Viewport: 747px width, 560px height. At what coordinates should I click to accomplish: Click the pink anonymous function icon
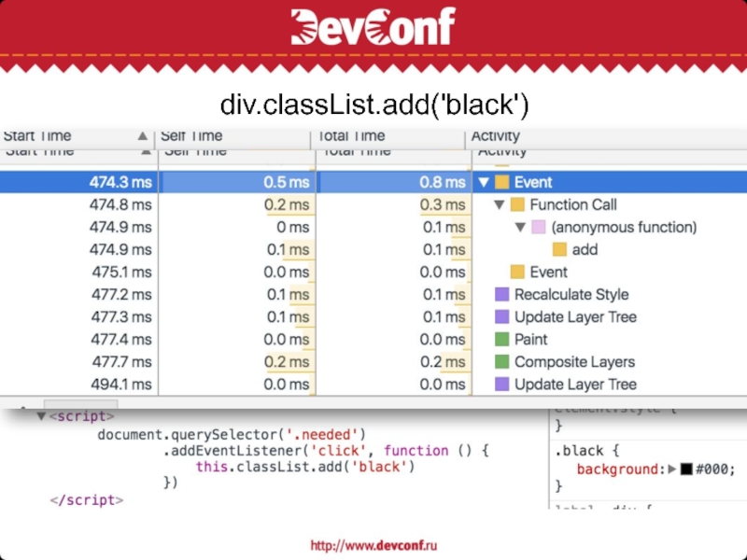(x=539, y=227)
